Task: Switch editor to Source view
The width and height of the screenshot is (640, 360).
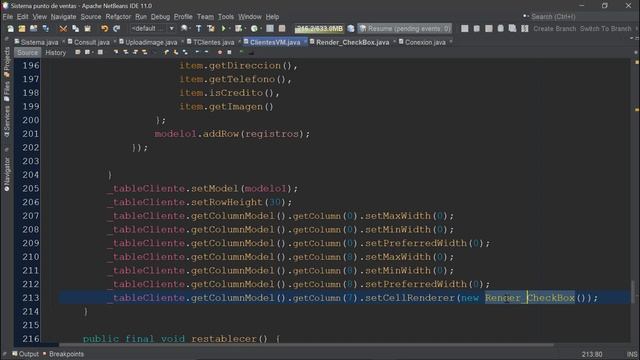Action: 27,53
